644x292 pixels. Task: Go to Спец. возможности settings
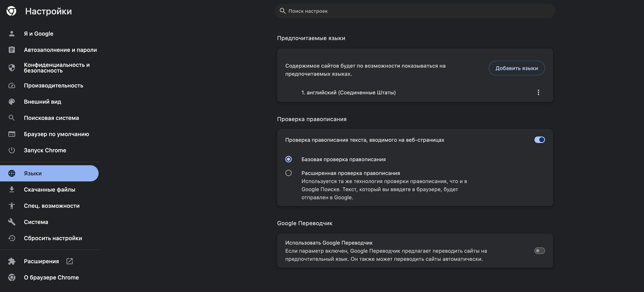49,206
